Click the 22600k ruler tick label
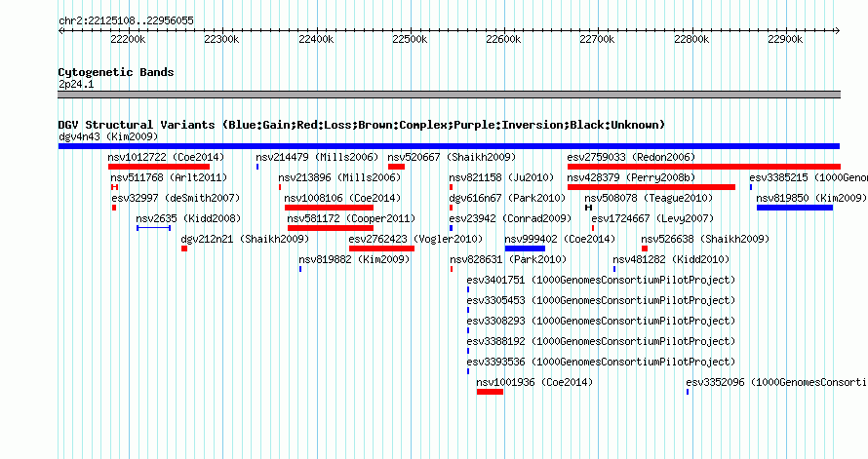The width and height of the screenshot is (868, 459). pyautogui.click(x=503, y=39)
